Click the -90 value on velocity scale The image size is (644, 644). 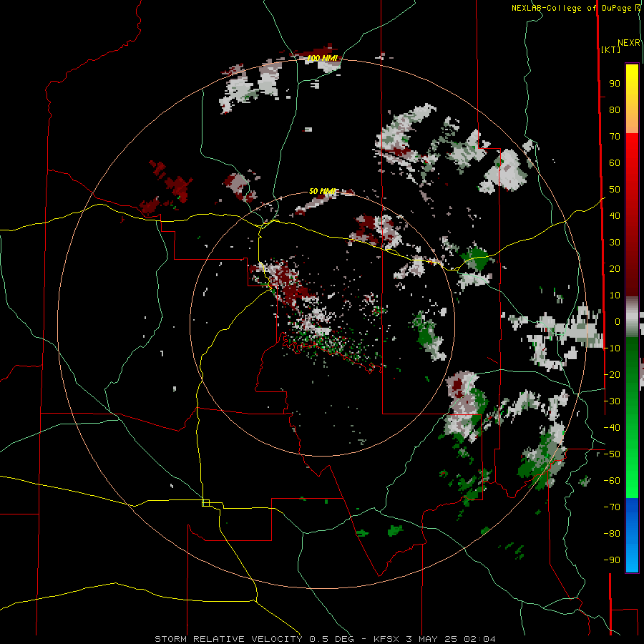(x=612, y=560)
